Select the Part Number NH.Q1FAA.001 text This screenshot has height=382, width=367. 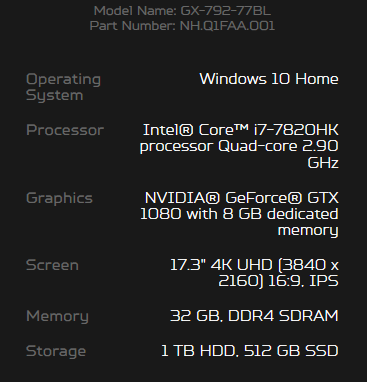[182, 26]
